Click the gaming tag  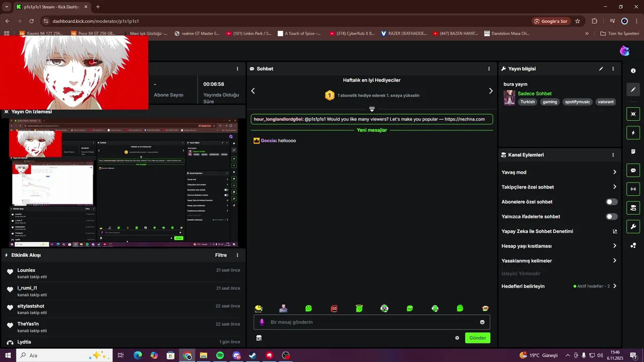(x=550, y=102)
